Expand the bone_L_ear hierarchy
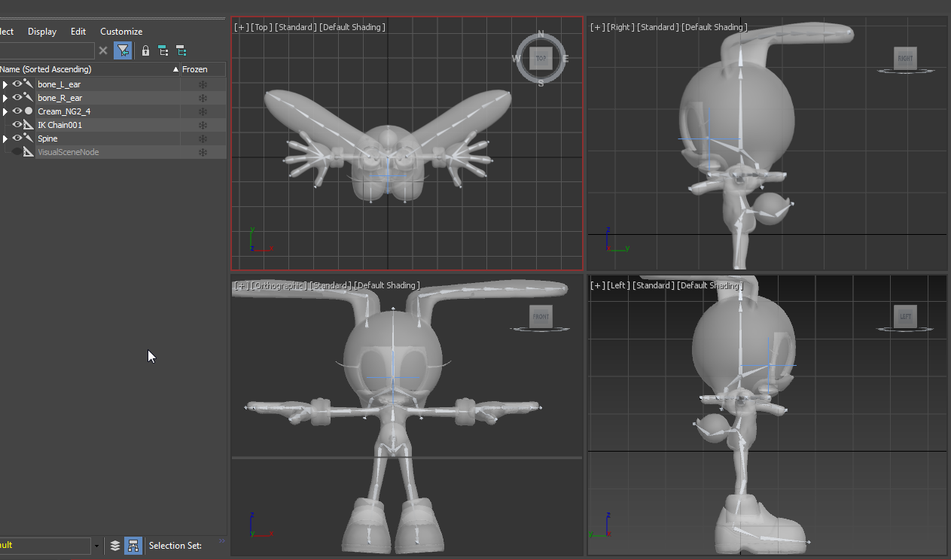Screen dimensions: 951x560 [5, 84]
